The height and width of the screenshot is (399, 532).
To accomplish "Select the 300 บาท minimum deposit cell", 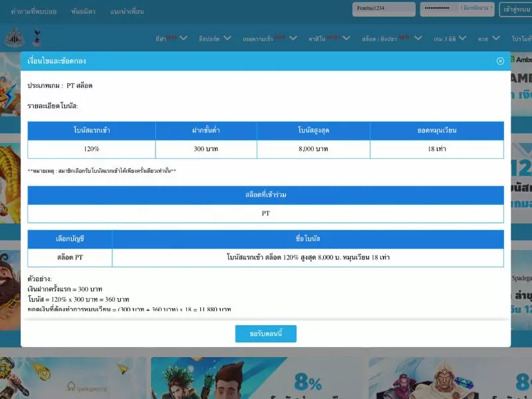I will (x=206, y=149).
